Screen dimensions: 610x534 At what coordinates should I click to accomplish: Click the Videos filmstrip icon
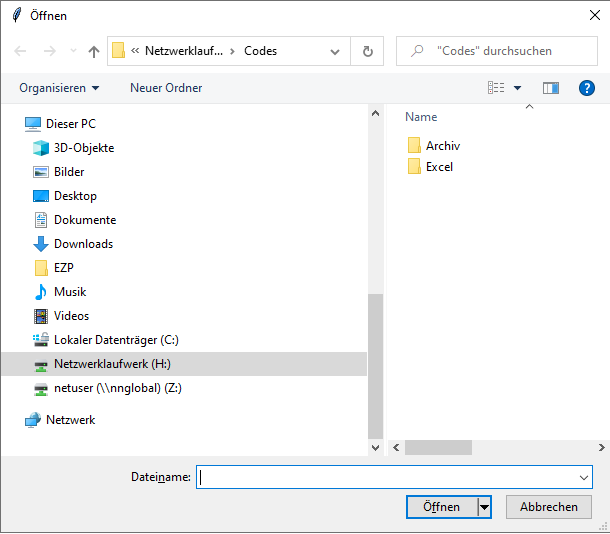point(41,316)
